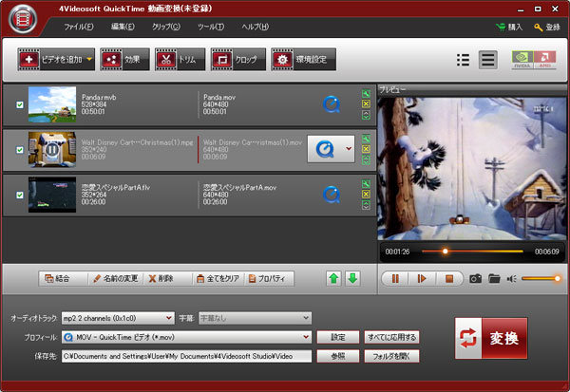
Task: Click the 設定 (Settings) button
Action: pos(338,337)
